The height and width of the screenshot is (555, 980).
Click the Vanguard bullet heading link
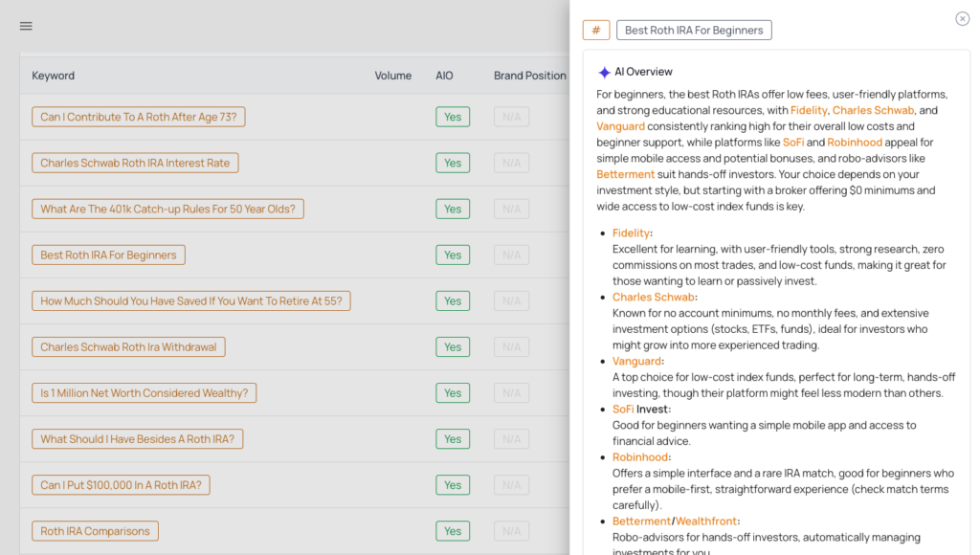click(x=636, y=362)
